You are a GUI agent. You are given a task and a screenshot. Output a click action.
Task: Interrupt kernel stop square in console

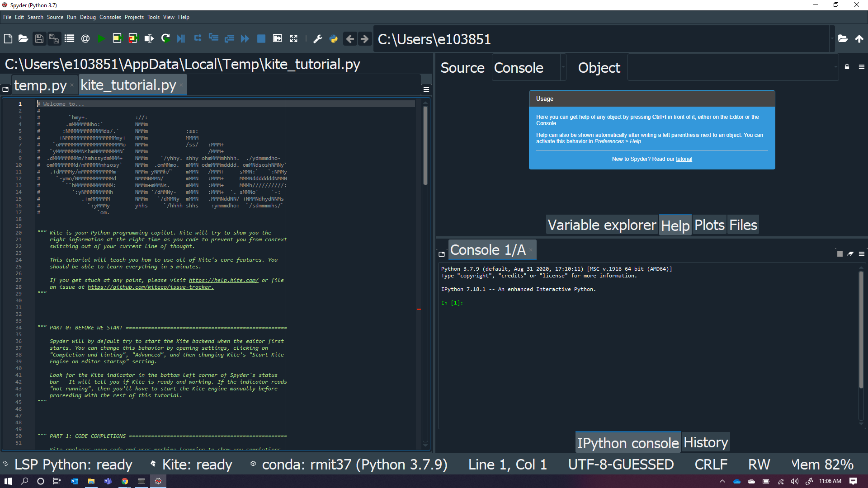[x=840, y=254]
